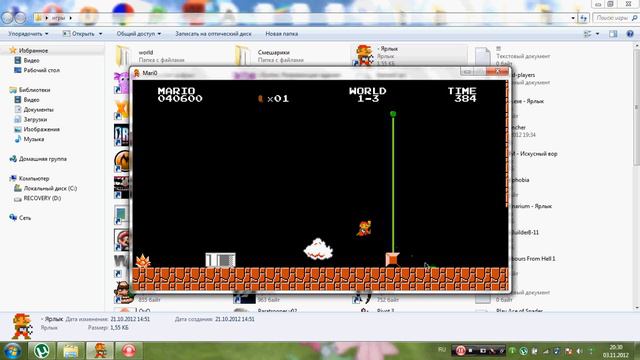Viewport: 640px width, 360px height.
Task: Click the refresh button beside address bar
Action: pyautogui.click(x=583, y=18)
